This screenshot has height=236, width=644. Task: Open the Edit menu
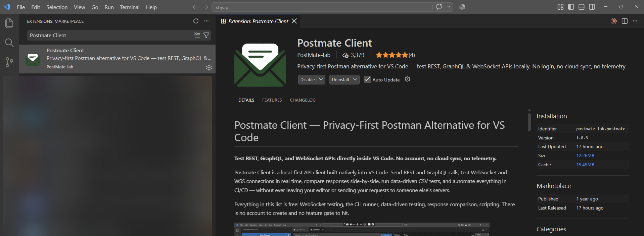(36, 7)
